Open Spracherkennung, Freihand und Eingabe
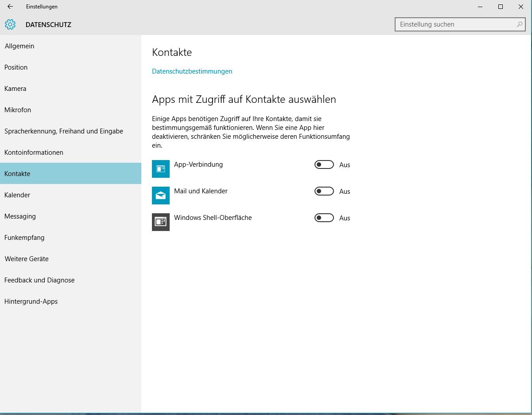Viewport: 532px width, 415px height. tap(70, 131)
